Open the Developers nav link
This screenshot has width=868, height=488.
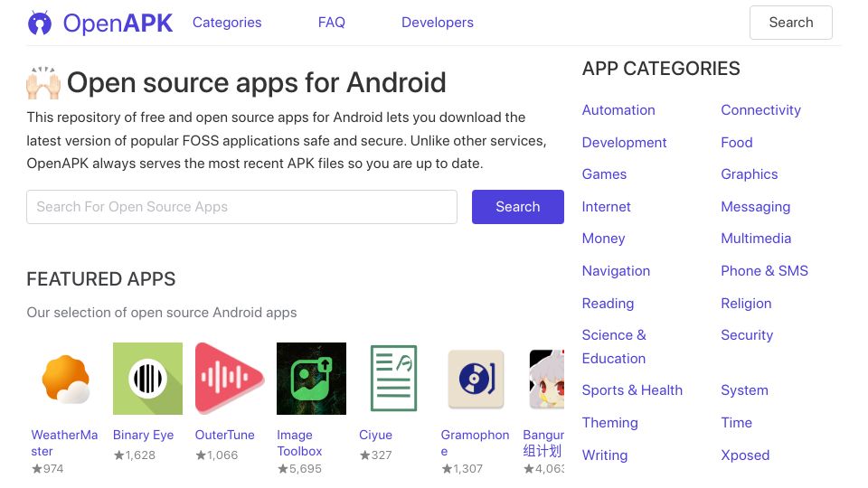[x=438, y=23]
